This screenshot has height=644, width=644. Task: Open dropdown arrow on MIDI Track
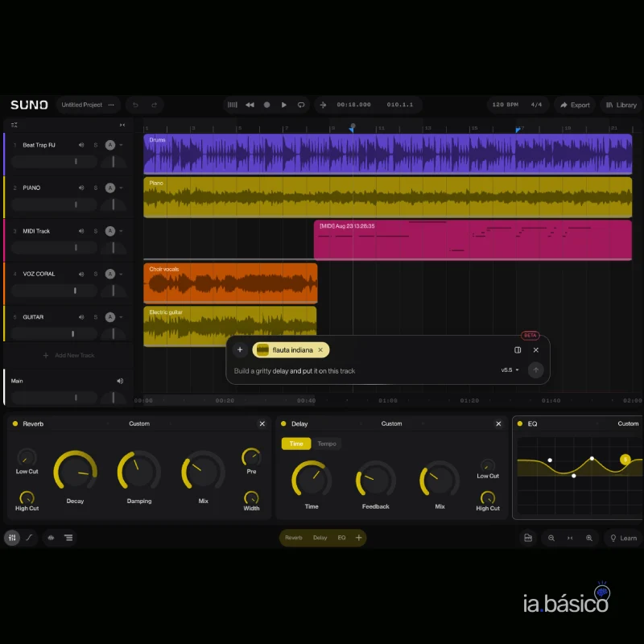[x=122, y=231]
